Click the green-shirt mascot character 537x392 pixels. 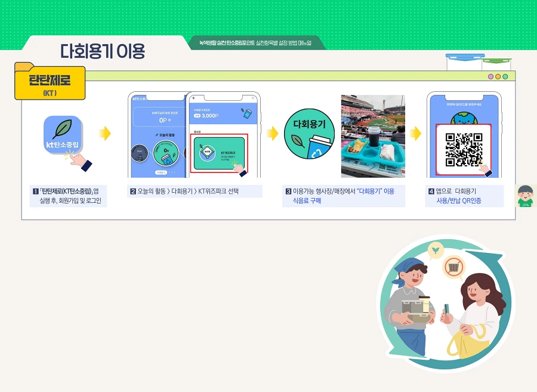[525, 196]
